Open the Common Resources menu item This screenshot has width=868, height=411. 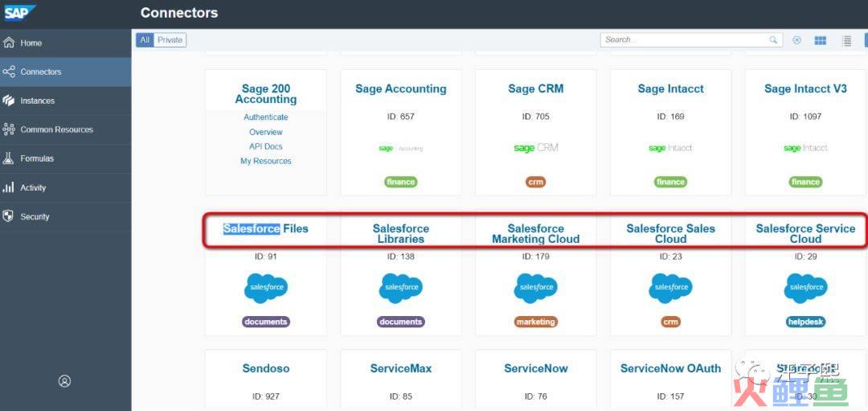click(x=56, y=129)
